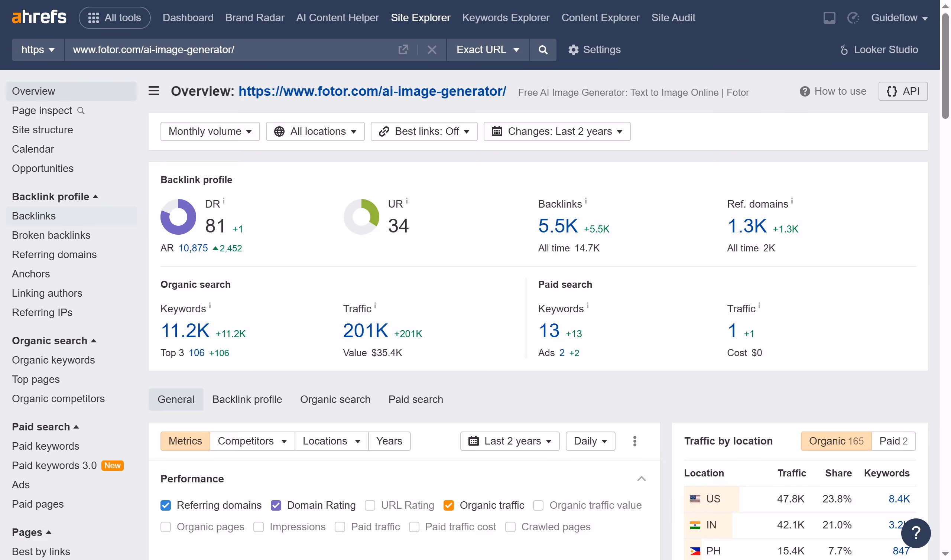Open Settings gear
The height and width of the screenshot is (560, 951).
coord(594,49)
